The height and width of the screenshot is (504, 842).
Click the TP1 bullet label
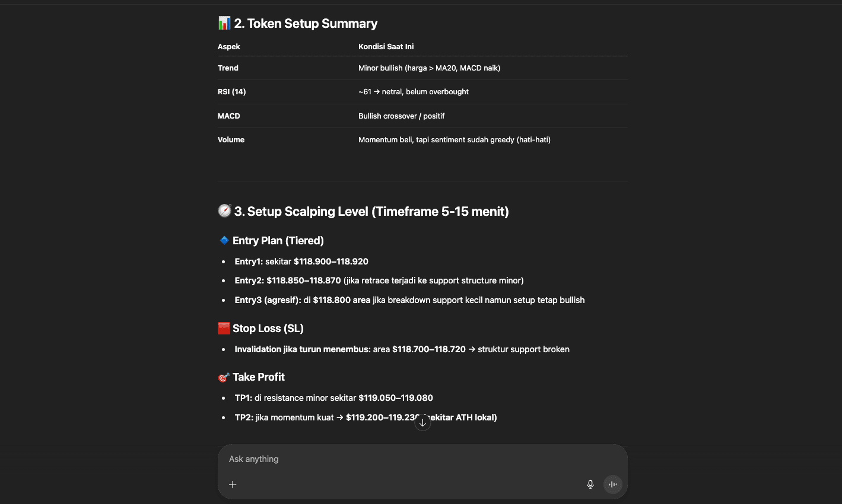pos(243,398)
